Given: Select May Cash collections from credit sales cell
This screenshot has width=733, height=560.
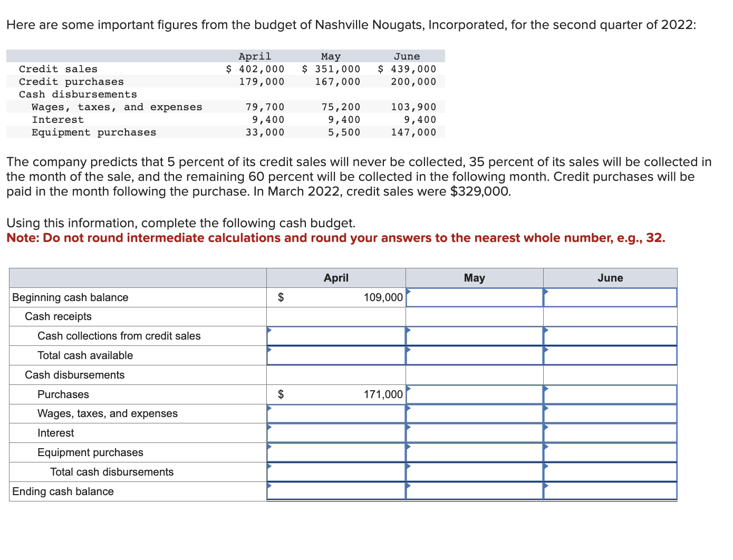Looking at the screenshot, I should [475, 336].
